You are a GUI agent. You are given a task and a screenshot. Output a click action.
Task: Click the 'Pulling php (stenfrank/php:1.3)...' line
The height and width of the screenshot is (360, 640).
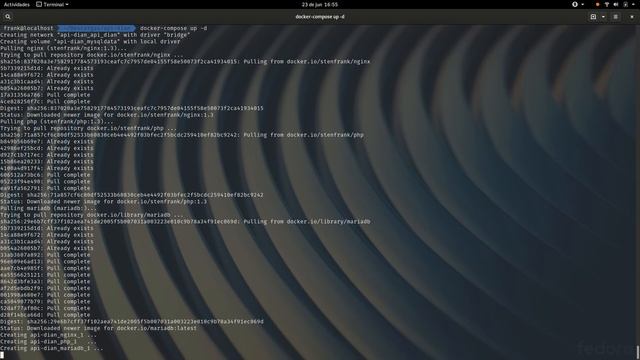tap(57, 122)
